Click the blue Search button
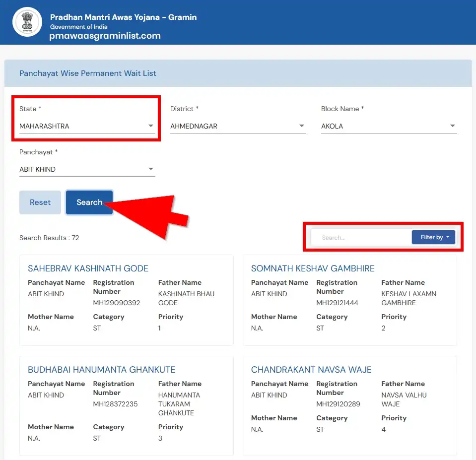The width and height of the screenshot is (476, 460). [89, 202]
